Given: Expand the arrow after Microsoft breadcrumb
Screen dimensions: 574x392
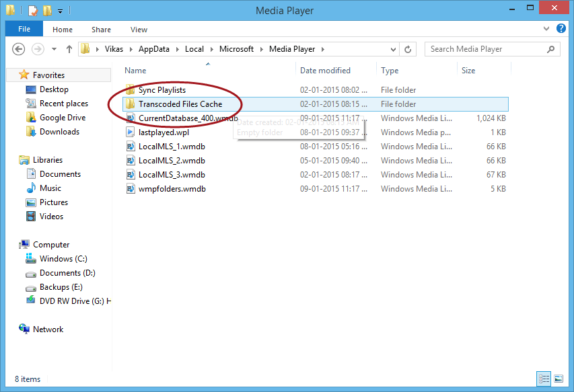Looking at the screenshot, I should pos(261,49).
